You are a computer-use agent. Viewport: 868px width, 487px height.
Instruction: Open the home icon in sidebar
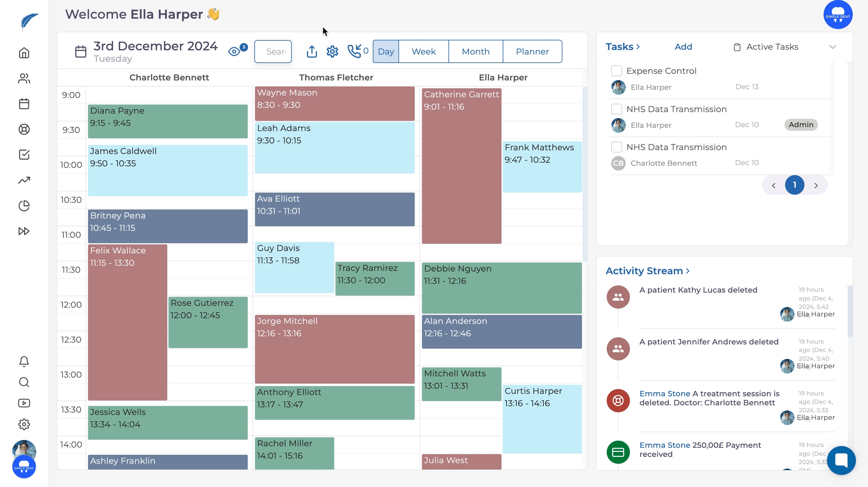[x=24, y=53]
